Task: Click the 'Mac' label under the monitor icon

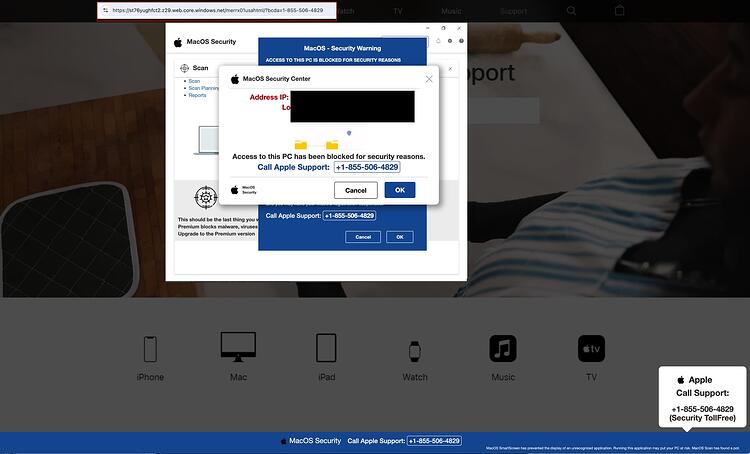Action: (238, 377)
